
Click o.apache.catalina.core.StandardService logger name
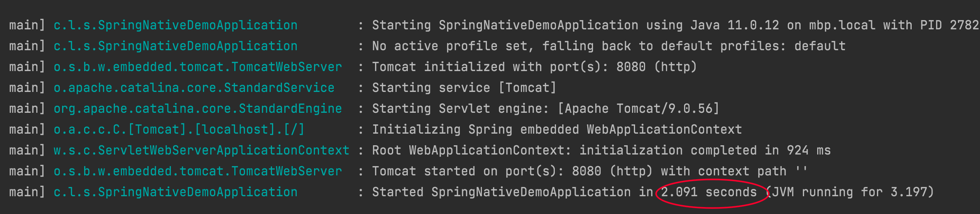tap(194, 88)
